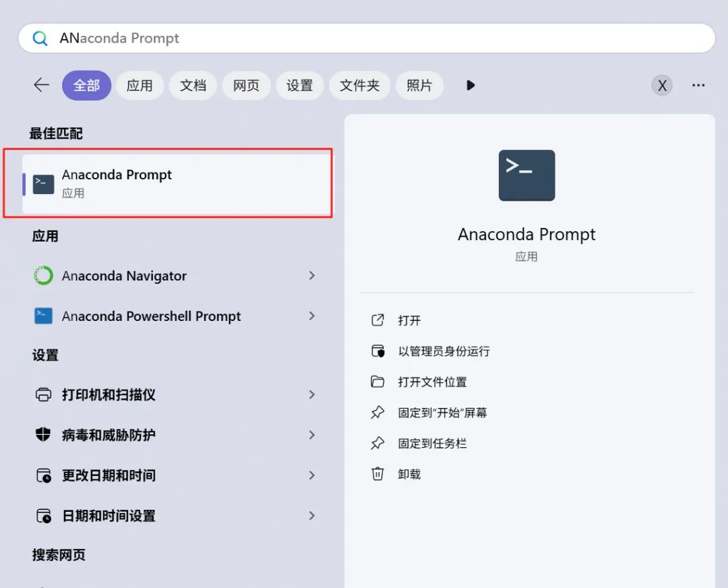
Task: Click the open-external icon beside 打开
Action: coord(377,320)
